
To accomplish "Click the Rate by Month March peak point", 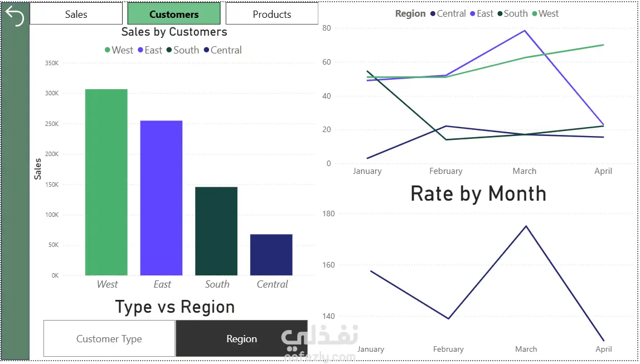I will tap(526, 226).
